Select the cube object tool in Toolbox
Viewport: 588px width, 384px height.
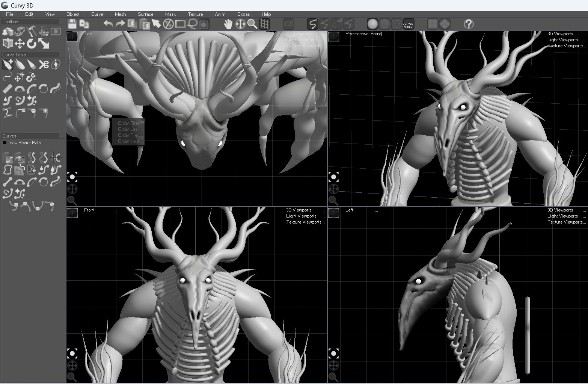point(8,44)
